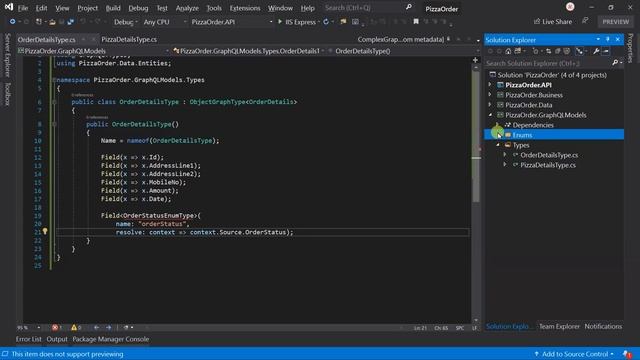Viewport: 640px width, 360px height.
Task: Expand PizzaDetailsType.cs in the tree
Action: (x=505, y=165)
